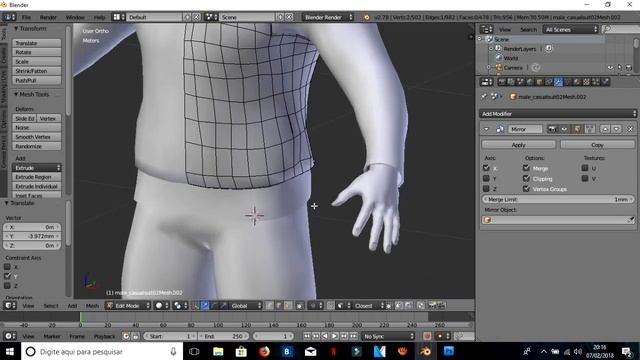Open the Blender Render engine dropdown
Image resolution: width=640 pixels, height=360 pixels.
click(328, 17)
